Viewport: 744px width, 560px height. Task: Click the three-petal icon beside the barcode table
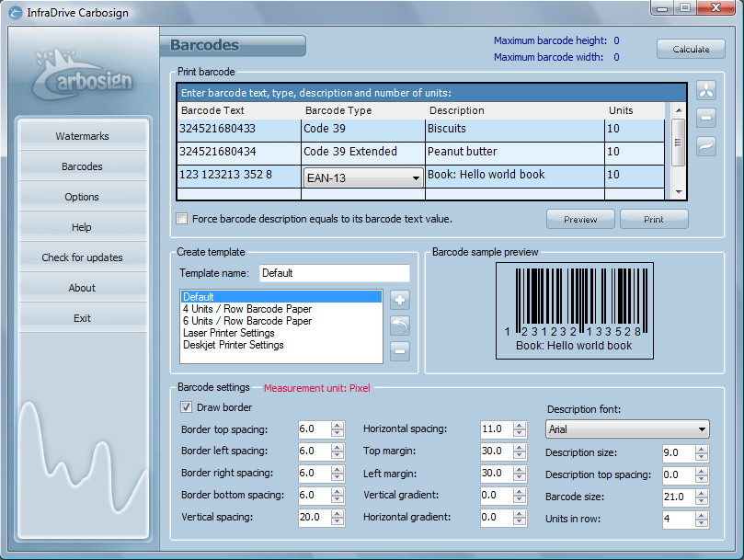coord(705,91)
